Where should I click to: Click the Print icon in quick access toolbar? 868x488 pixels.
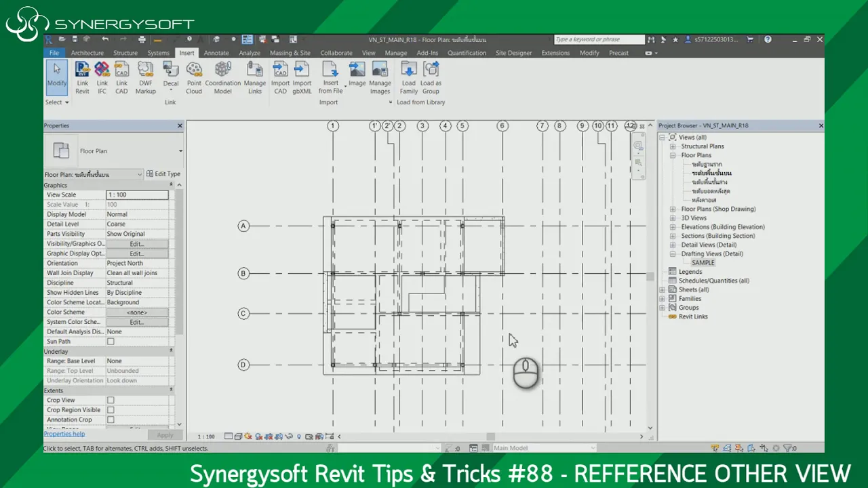point(140,39)
